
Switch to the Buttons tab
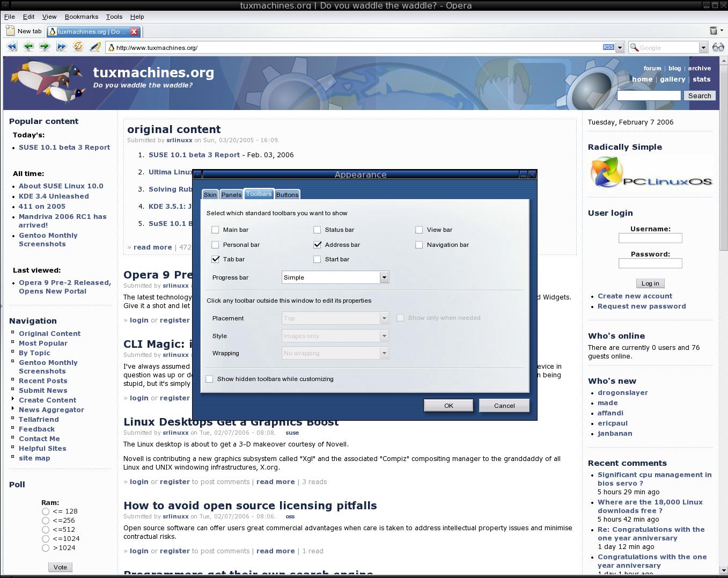(287, 195)
